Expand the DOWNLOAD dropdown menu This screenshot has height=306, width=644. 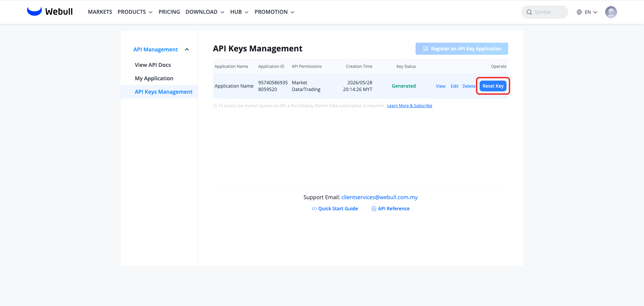pyautogui.click(x=205, y=12)
